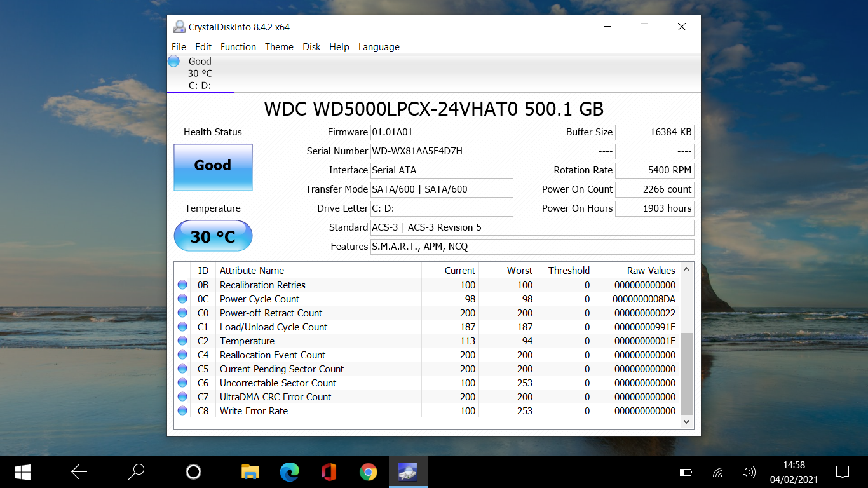Click status orb for Power-off Retract Count row

click(182, 313)
